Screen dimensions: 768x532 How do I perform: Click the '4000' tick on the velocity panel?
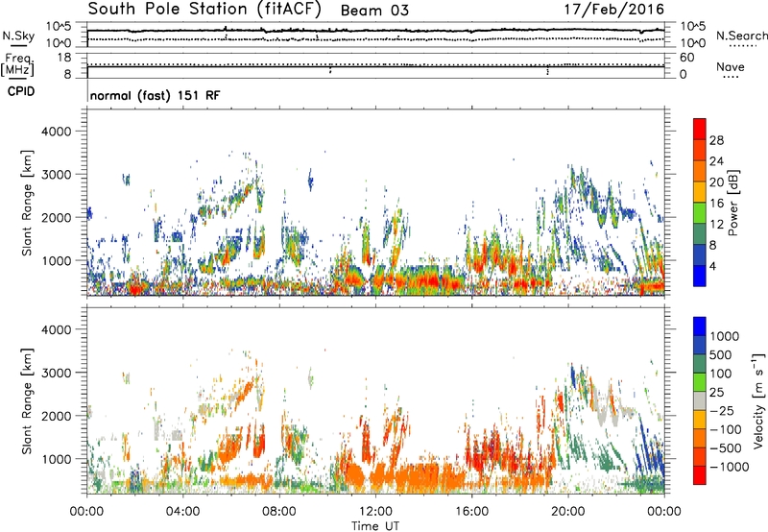[x=56, y=329]
